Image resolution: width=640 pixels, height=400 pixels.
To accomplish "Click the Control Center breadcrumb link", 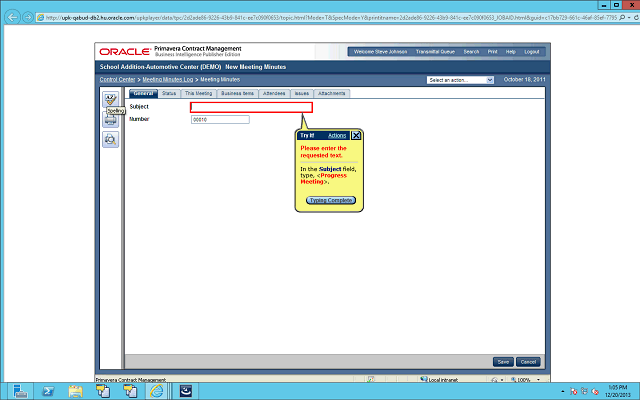I will [117, 80].
